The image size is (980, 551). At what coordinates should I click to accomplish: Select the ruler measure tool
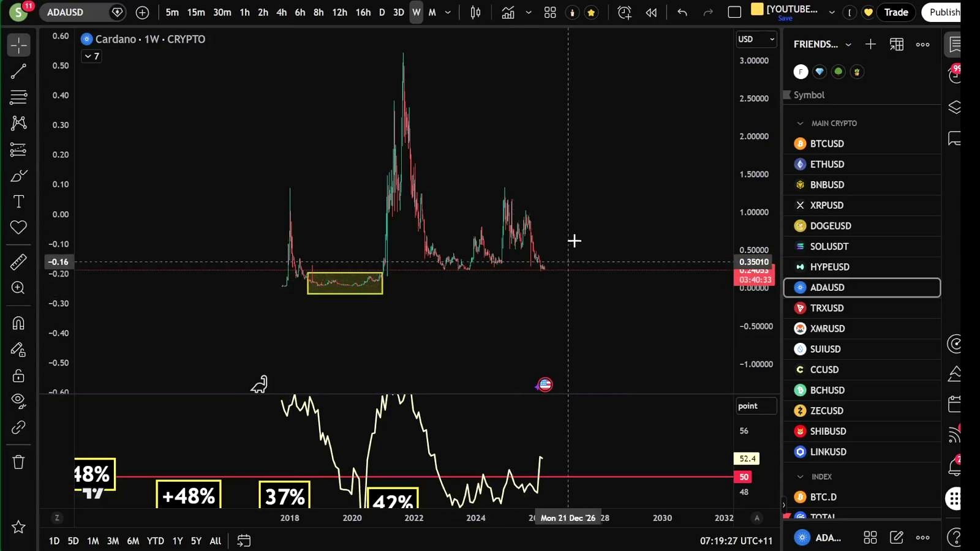click(18, 262)
